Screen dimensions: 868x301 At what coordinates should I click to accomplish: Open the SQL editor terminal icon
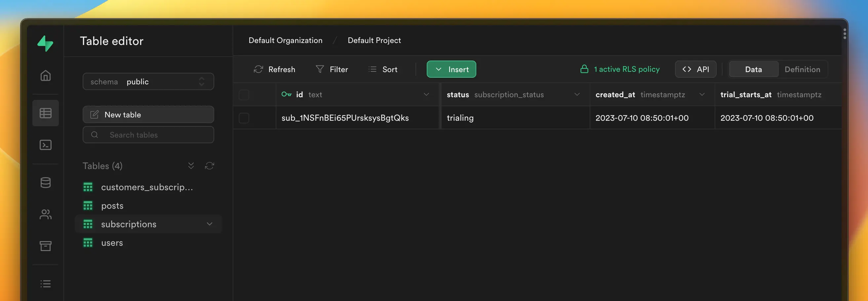coord(46,145)
